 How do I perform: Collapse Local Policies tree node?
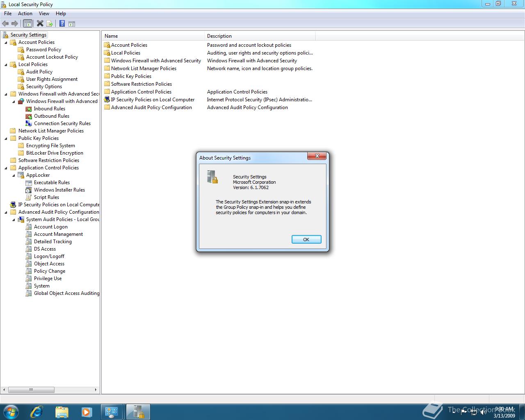coord(6,64)
